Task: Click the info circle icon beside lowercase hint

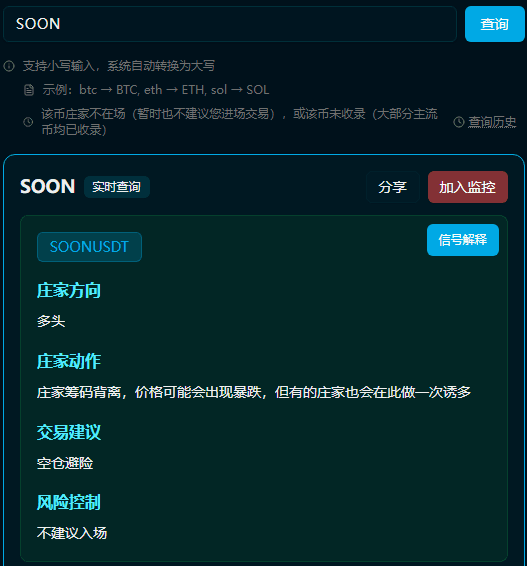Action: pyautogui.click(x=9, y=66)
